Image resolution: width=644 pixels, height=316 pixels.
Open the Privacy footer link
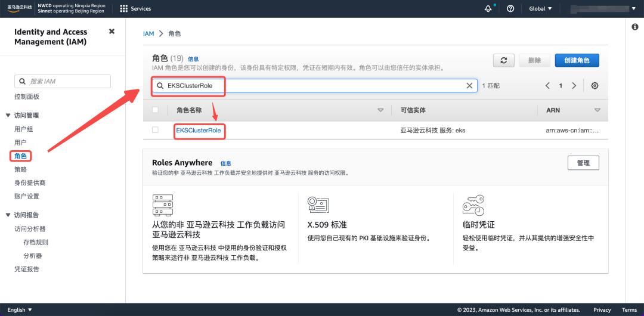coord(602,310)
